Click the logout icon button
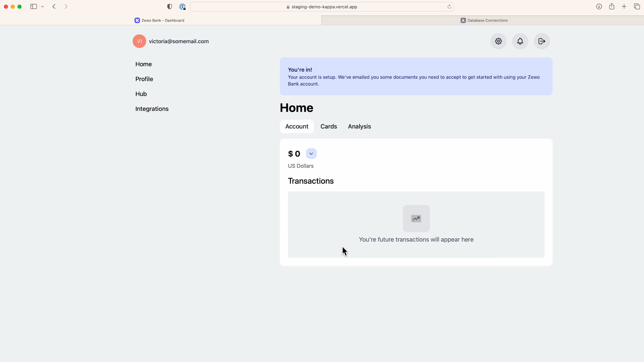The image size is (644, 362). 542,41
